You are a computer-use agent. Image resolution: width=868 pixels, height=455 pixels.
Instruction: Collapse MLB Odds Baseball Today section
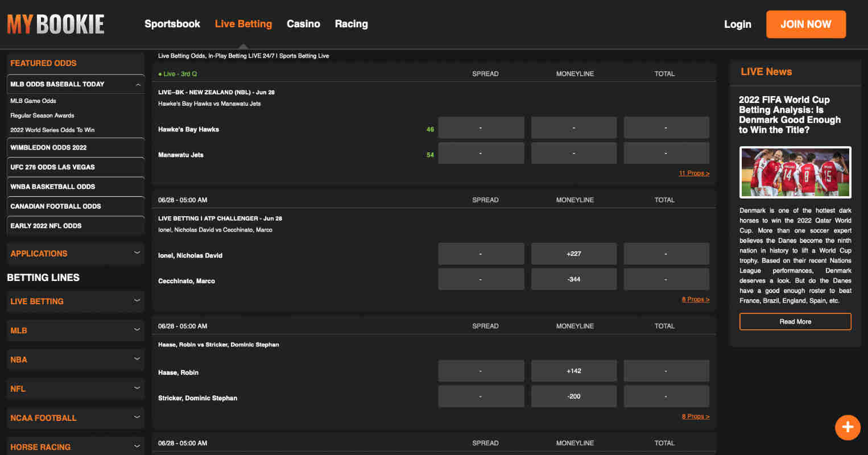click(138, 85)
